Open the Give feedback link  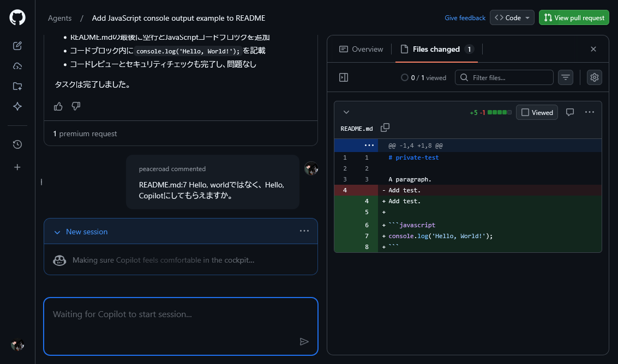[x=465, y=18]
